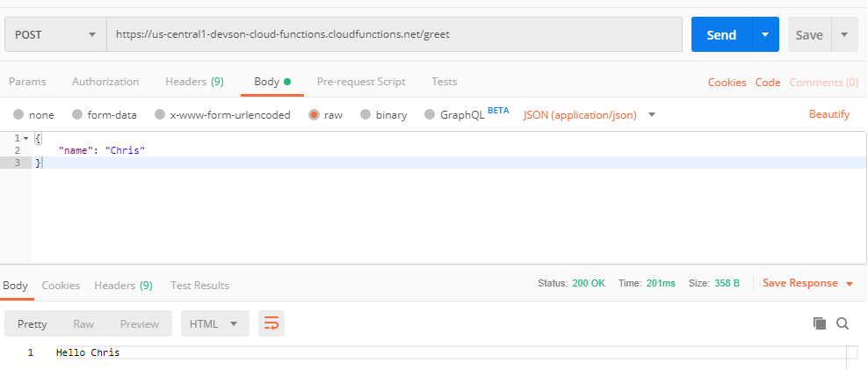Open the response Cookies tab
This screenshot has width=868, height=370.
coord(61,286)
